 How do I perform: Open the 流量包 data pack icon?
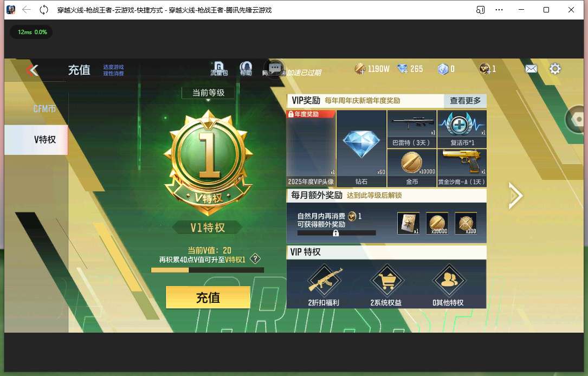click(x=219, y=69)
